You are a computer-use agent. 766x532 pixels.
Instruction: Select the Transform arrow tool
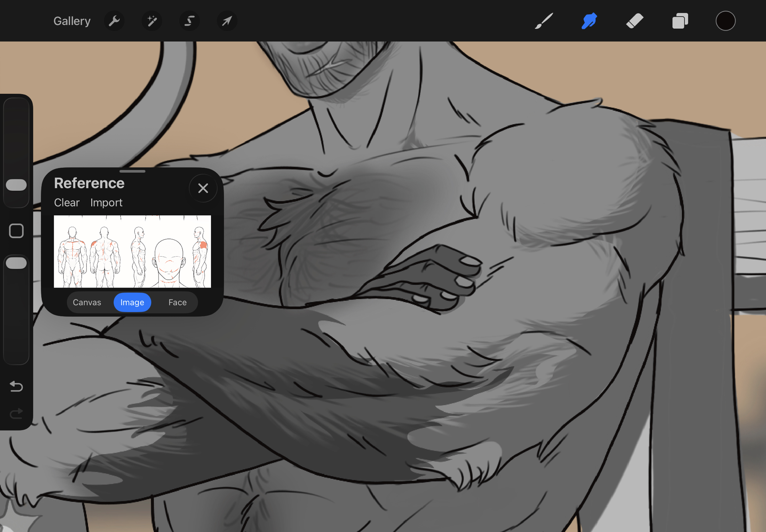(x=227, y=21)
